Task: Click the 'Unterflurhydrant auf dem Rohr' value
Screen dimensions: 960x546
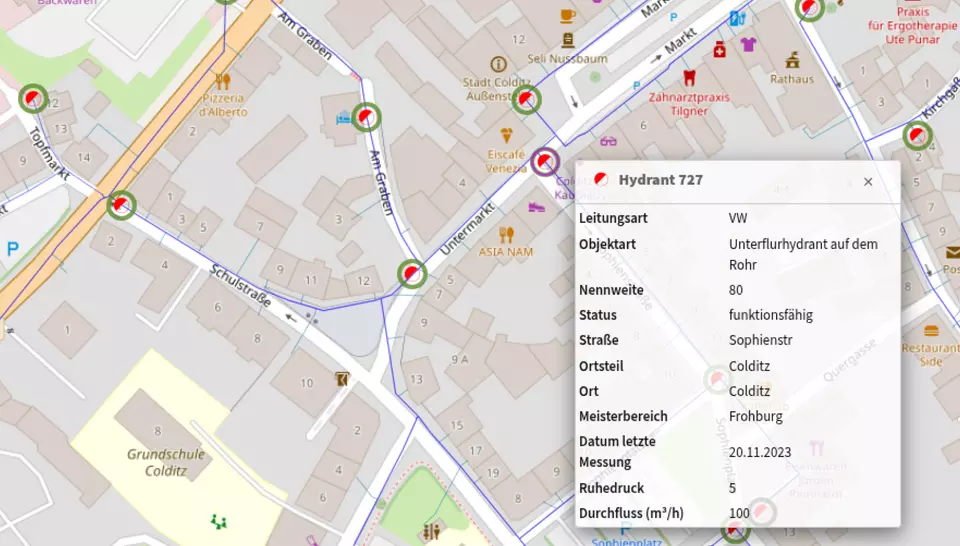Action: 803,254
